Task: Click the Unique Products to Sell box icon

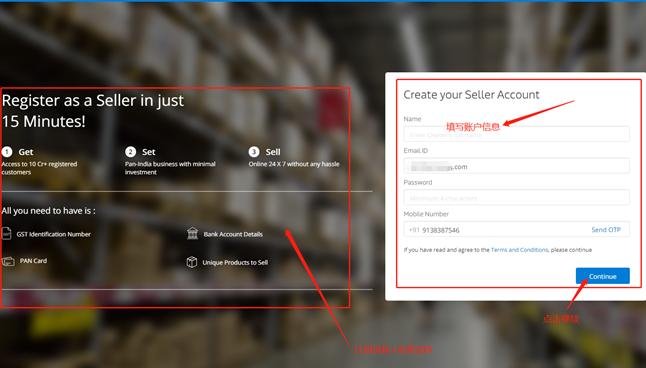Action: 192,262
